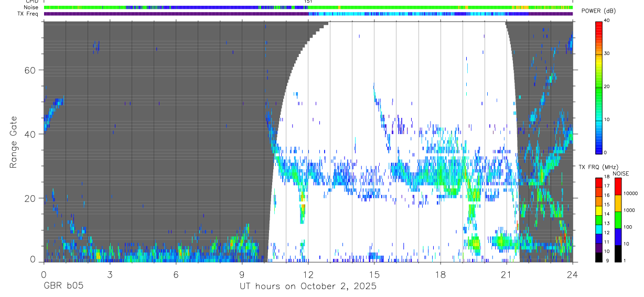The height and width of the screenshot is (297, 644).
Task: Click the POWER (dB) legend title
Action: [x=599, y=12]
